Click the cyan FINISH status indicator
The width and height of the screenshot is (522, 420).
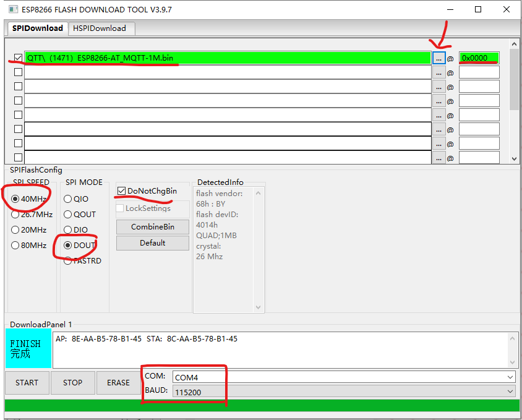point(28,348)
